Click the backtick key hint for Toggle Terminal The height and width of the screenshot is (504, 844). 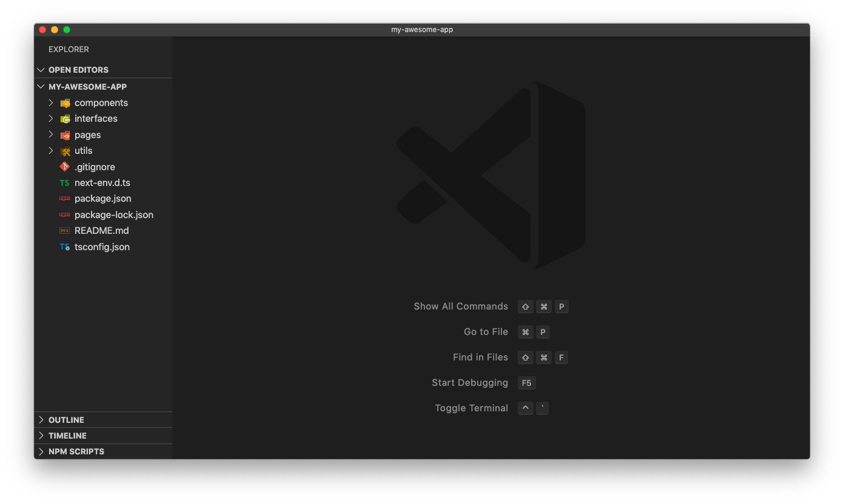pyautogui.click(x=543, y=408)
